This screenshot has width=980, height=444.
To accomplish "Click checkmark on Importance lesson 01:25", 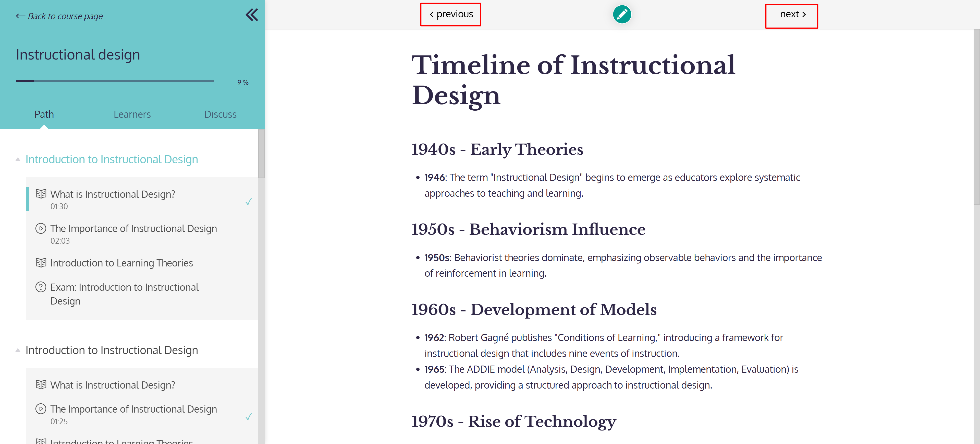I will click(248, 417).
